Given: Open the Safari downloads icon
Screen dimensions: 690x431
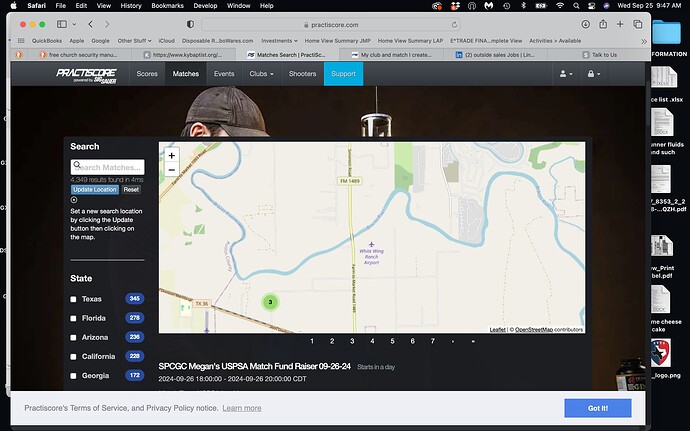Looking at the screenshot, I should coord(585,24).
